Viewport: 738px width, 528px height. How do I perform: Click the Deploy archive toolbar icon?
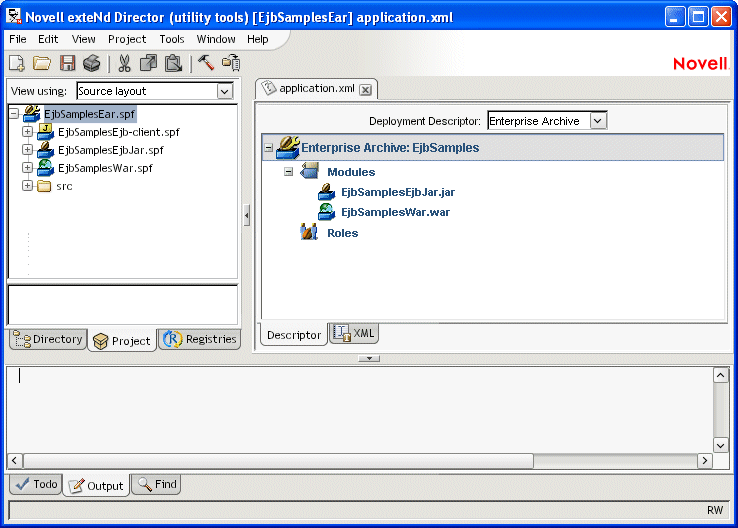pos(231,63)
